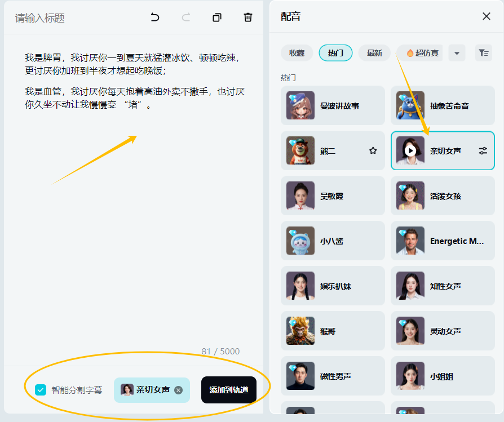Viewport: 504px width, 422px height.
Task: Click the trash icon to delete the text
Action: 247,17
